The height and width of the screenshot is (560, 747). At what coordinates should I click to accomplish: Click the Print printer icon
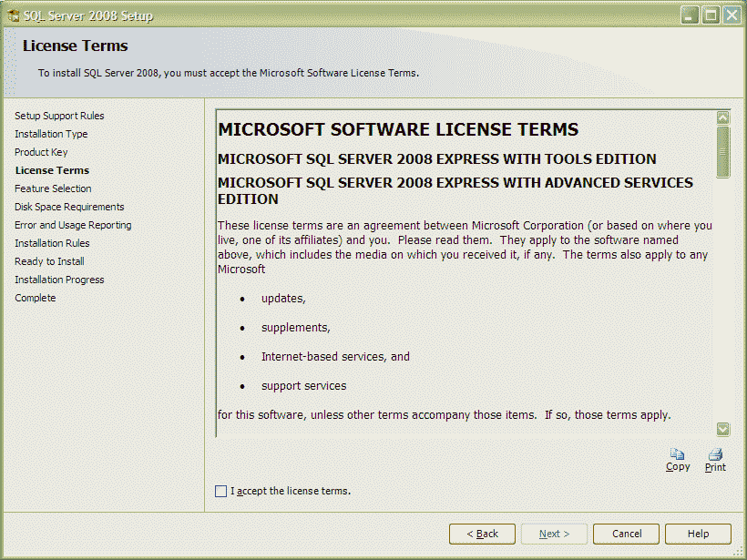[715, 454]
